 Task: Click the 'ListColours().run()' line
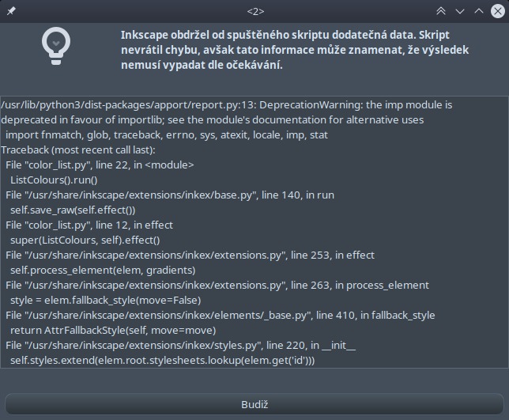tap(54, 180)
